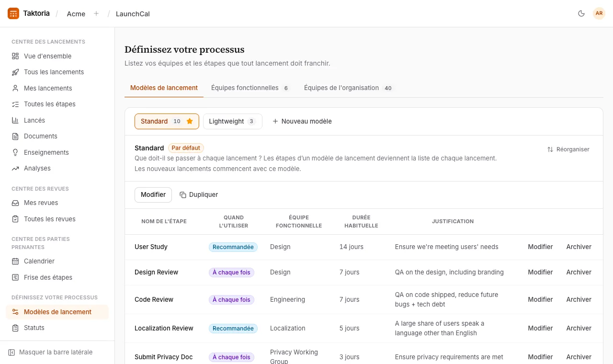Viewport: 613px width, 364px height.
Task: Click Acme in the breadcrumb
Action: coord(76,14)
